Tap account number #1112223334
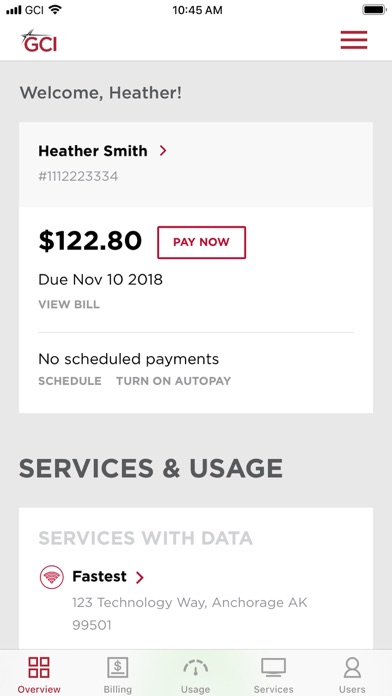This screenshot has height=696, width=392. 78,177
